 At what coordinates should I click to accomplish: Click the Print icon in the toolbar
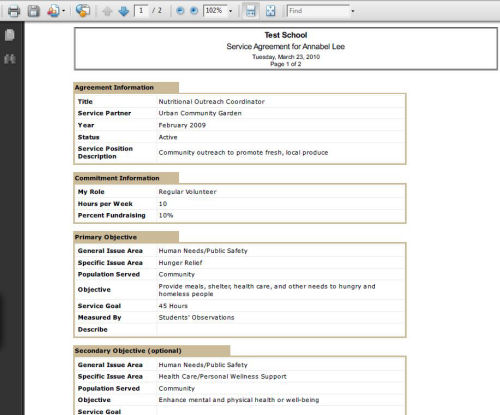(x=14, y=11)
